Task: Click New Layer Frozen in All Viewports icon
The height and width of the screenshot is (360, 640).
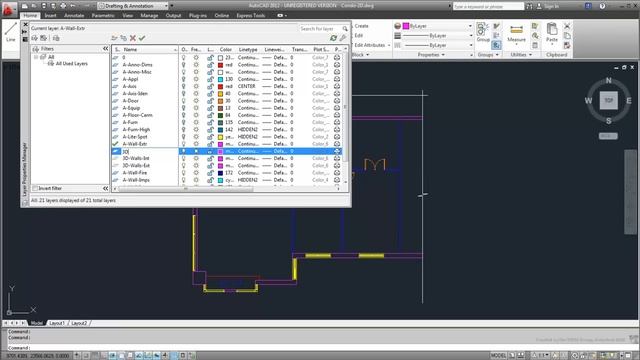Action: pyautogui.click(x=123, y=38)
